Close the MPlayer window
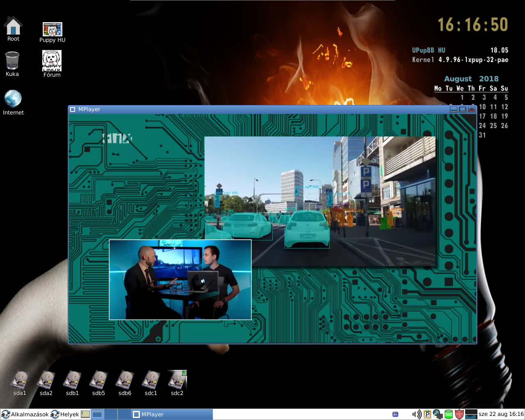Image resolution: width=525 pixels, height=420 pixels. click(472, 109)
